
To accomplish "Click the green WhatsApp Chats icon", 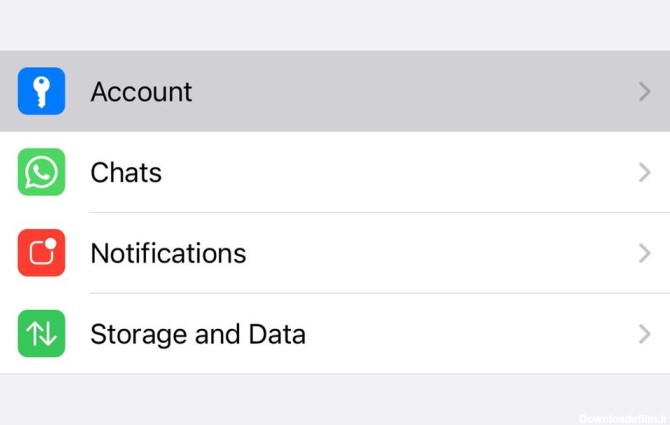I will coord(41,172).
